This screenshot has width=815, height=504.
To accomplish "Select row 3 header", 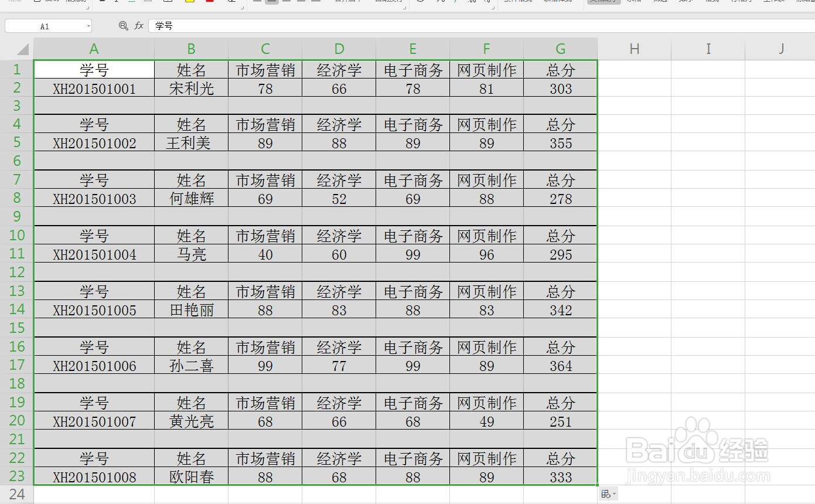I will (x=17, y=105).
